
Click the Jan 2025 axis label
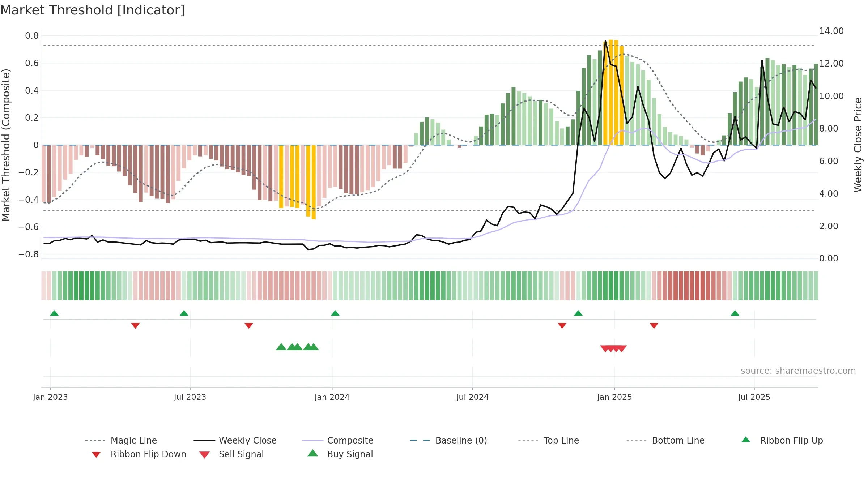point(614,397)
